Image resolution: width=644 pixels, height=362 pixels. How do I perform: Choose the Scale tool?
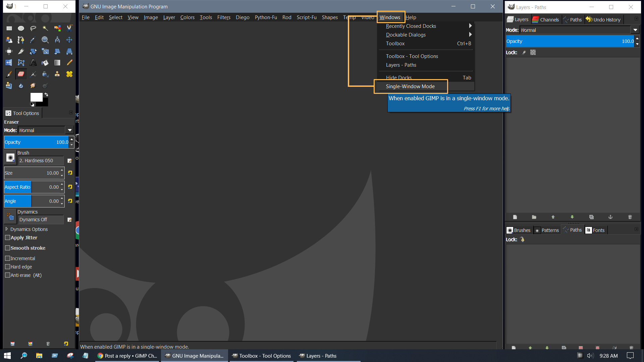(45, 51)
